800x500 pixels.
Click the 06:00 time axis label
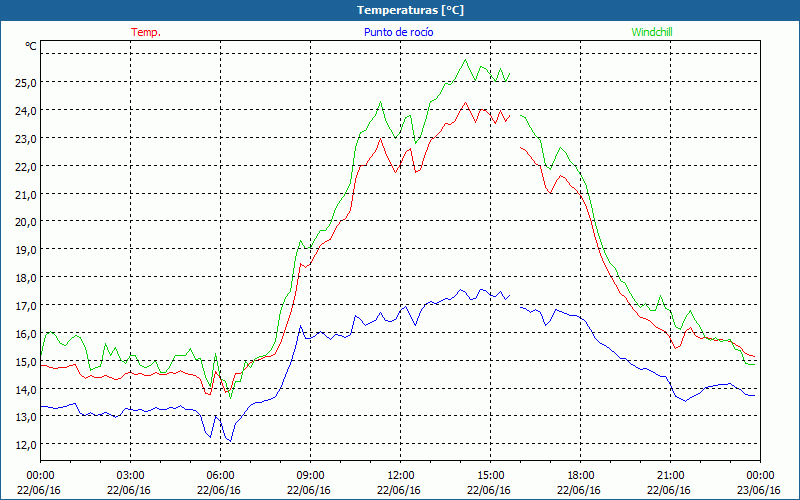click(x=218, y=476)
